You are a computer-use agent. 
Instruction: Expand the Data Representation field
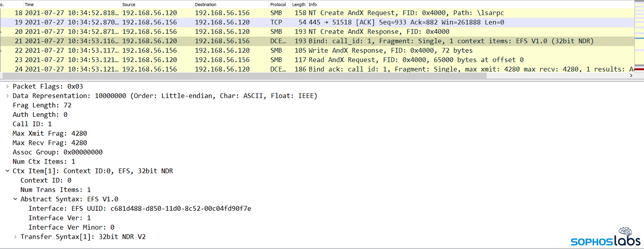7,96
